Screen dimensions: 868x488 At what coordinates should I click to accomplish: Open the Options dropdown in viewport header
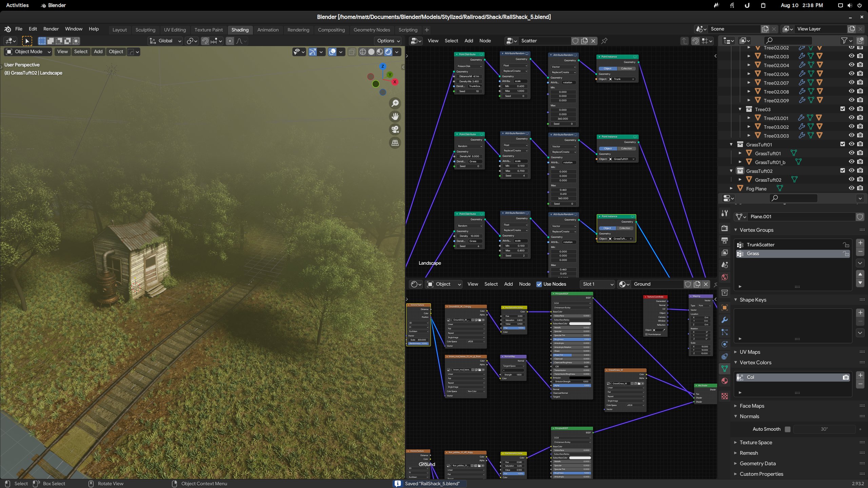coord(388,41)
